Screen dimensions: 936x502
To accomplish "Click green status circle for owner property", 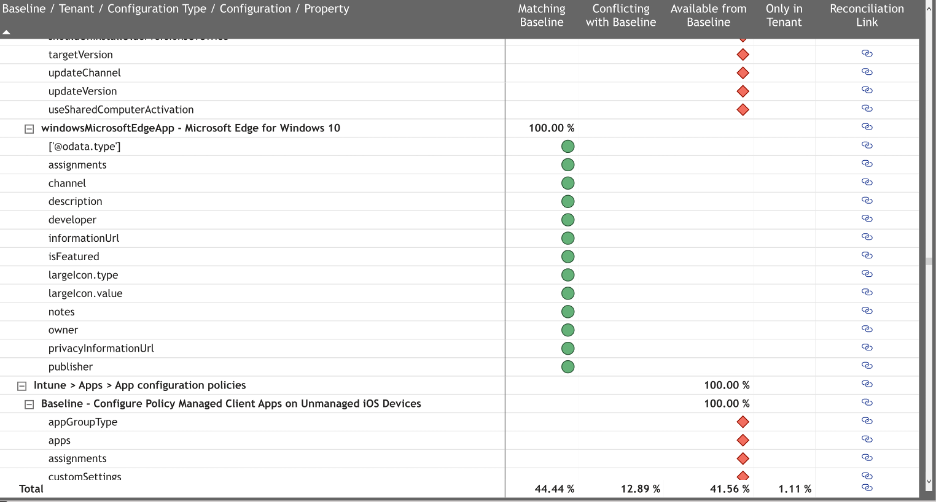I will pos(568,330).
